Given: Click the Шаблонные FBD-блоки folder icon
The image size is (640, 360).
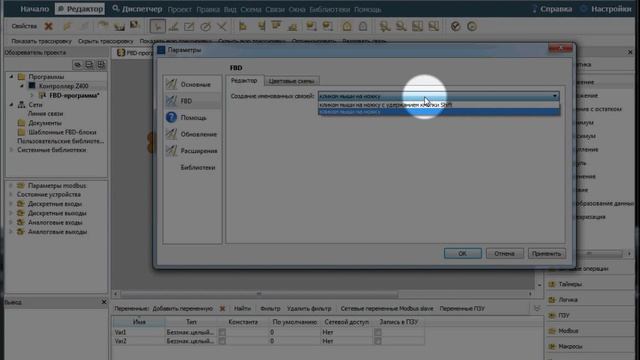Looking at the screenshot, I should click(x=22, y=132).
